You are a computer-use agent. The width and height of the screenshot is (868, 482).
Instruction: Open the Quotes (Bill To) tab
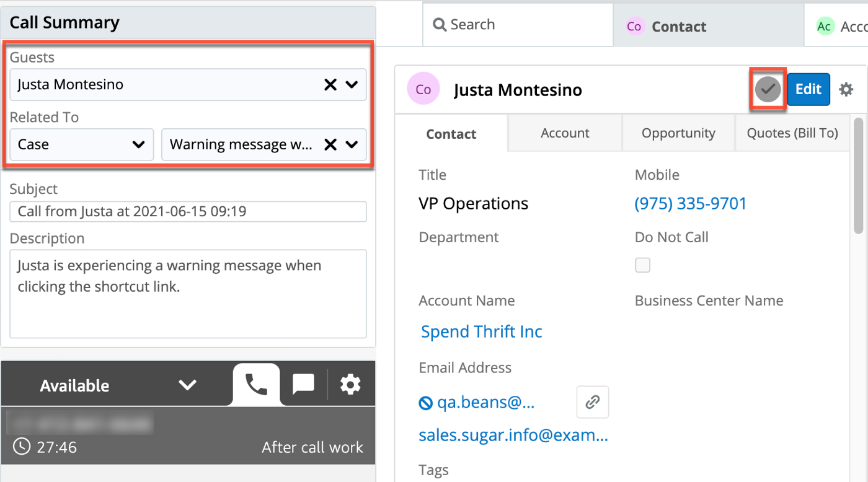coord(792,133)
